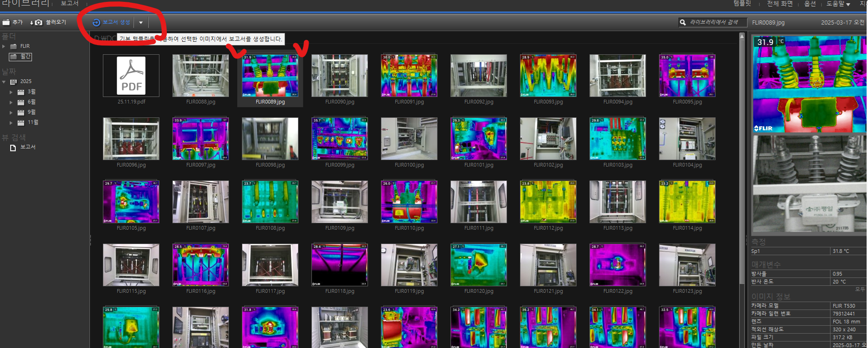Click 전체 화면 to go fullscreen
Screen dimensions: 868x348
point(779,4)
